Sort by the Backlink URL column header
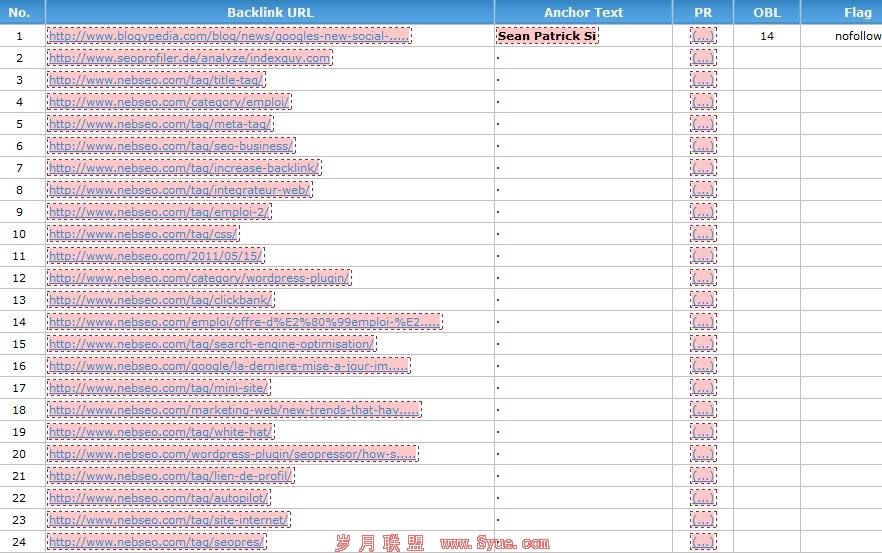The image size is (882, 553). pyautogui.click(x=269, y=13)
